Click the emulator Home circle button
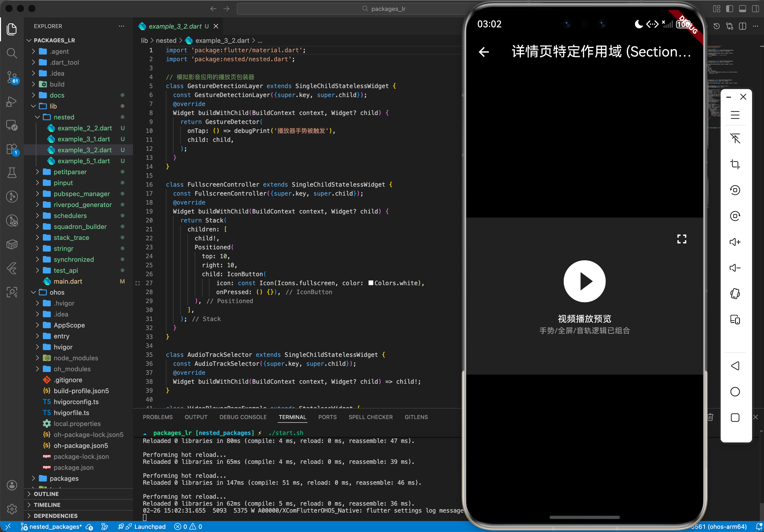This screenshot has height=532, width=764. coord(735,392)
